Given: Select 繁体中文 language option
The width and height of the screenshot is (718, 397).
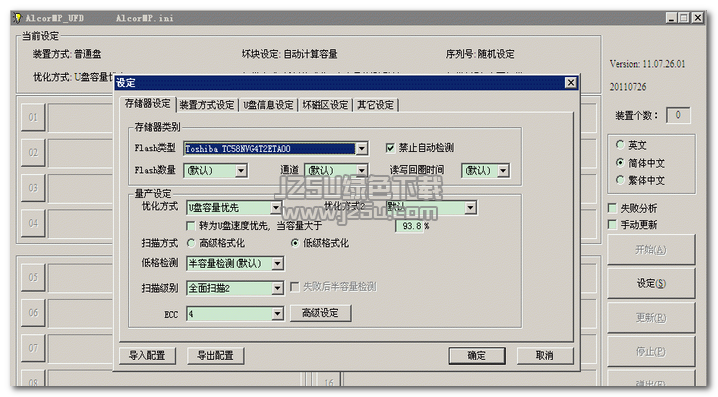Looking at the screenshot, I should click(620, 180).
